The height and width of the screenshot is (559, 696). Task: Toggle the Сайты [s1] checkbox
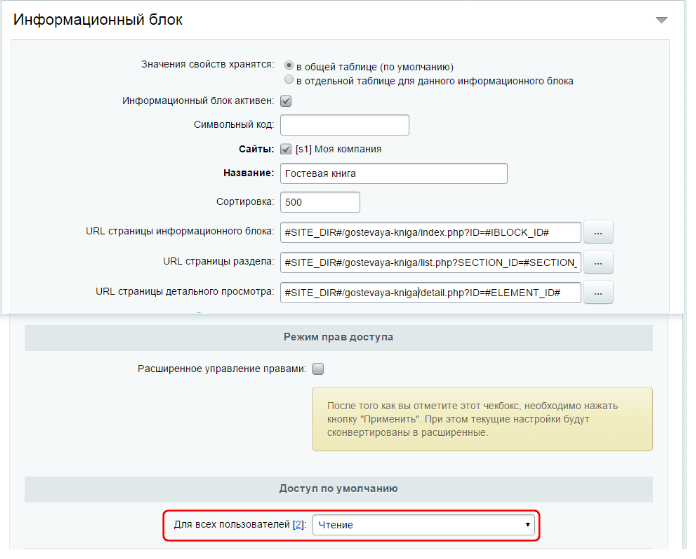[286, 149]
